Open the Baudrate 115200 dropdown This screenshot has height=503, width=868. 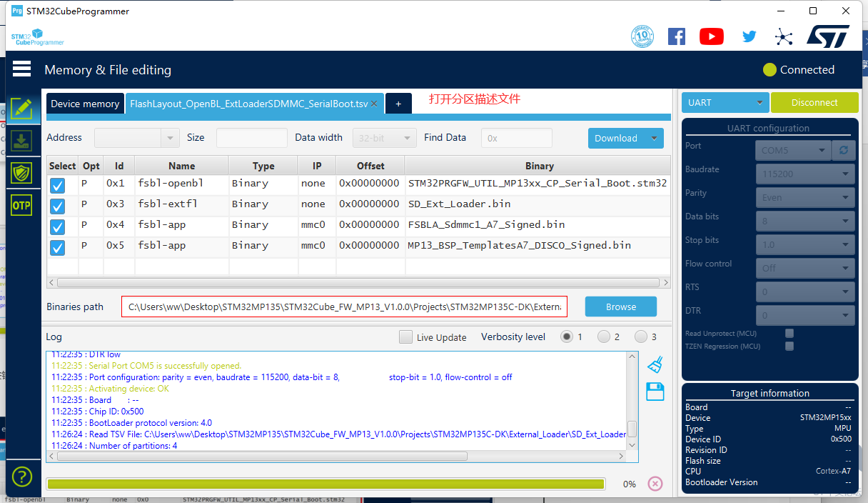point(805,174)
